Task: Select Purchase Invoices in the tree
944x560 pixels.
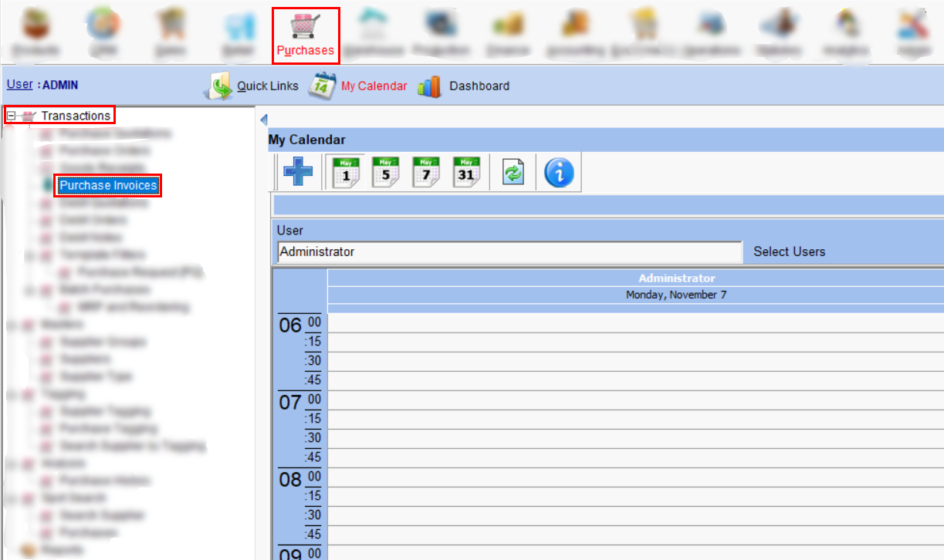Action: [108, 186]
